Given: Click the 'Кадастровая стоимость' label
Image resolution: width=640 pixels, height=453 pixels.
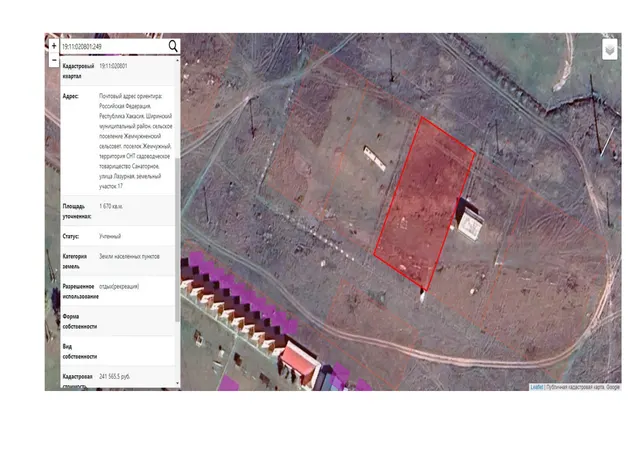Looking at the screenshot, I should pyautogui.click(x=77, y=381).
